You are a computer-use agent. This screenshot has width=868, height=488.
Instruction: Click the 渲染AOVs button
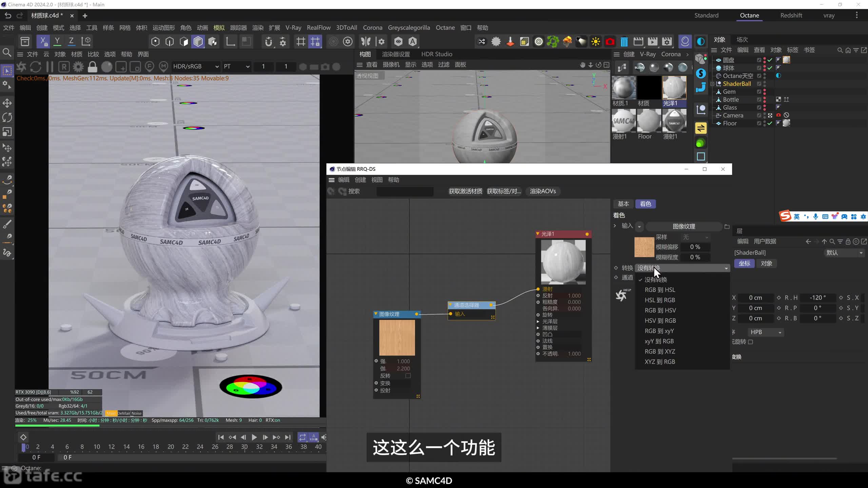543,191
